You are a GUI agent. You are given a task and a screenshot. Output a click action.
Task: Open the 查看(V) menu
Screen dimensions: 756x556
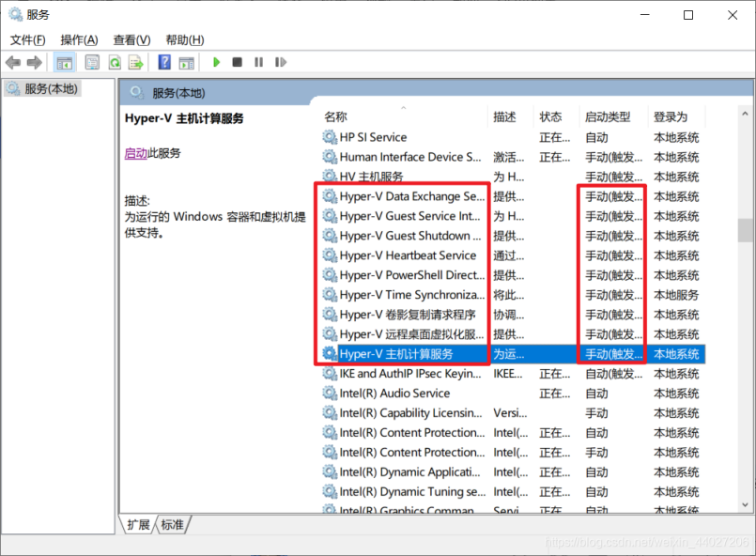[131, 39]
